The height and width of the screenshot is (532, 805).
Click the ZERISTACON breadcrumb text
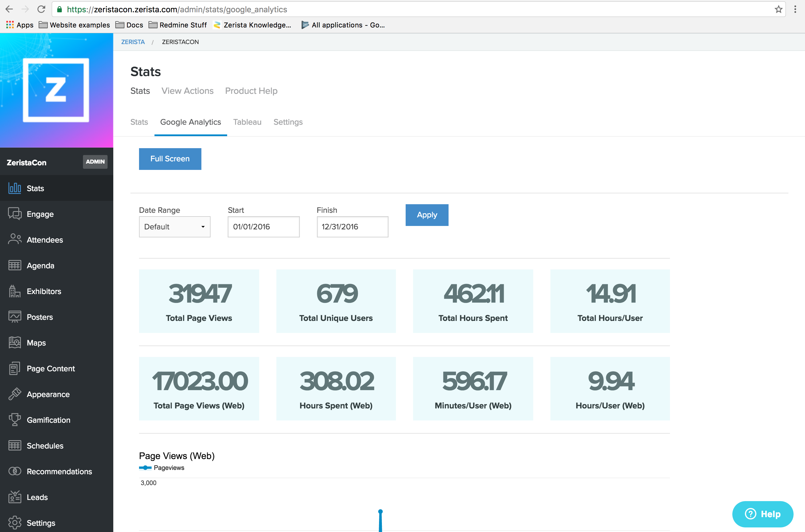tap(180, 42)
